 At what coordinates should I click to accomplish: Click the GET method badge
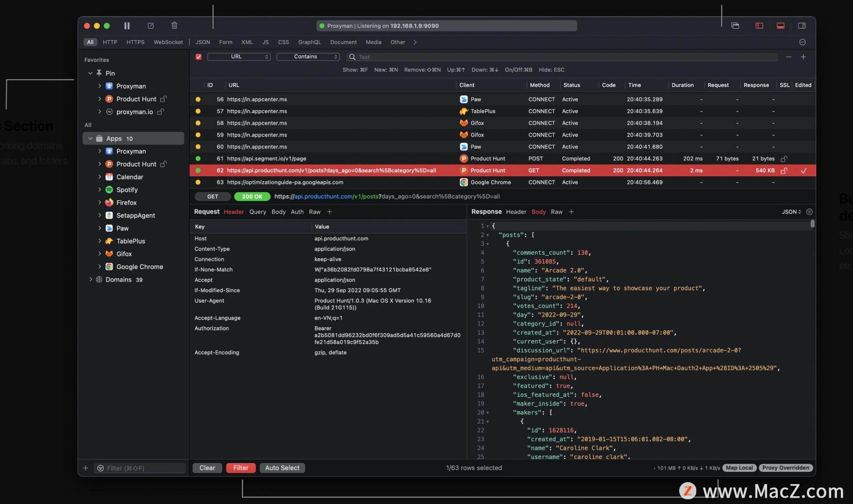[x=213, y=197]
